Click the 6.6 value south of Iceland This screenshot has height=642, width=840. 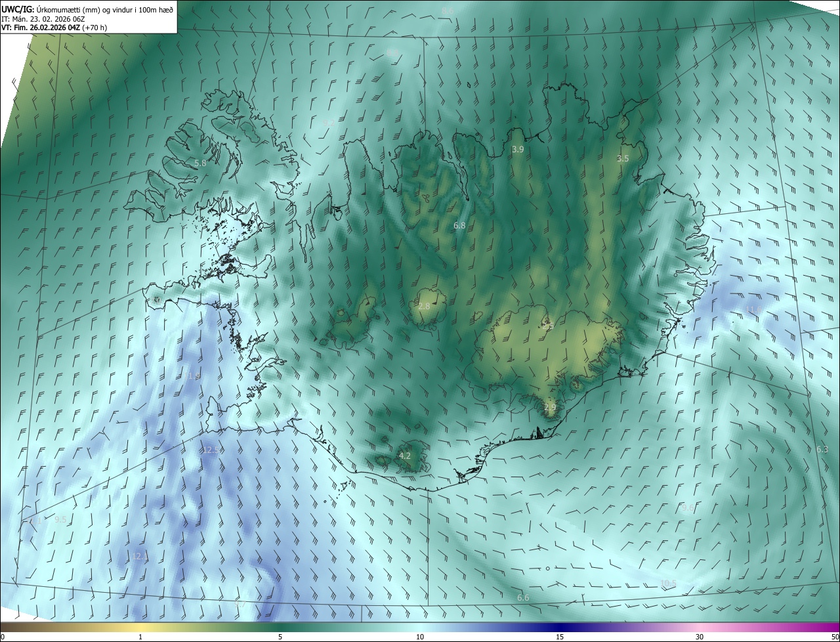(523, 597)
